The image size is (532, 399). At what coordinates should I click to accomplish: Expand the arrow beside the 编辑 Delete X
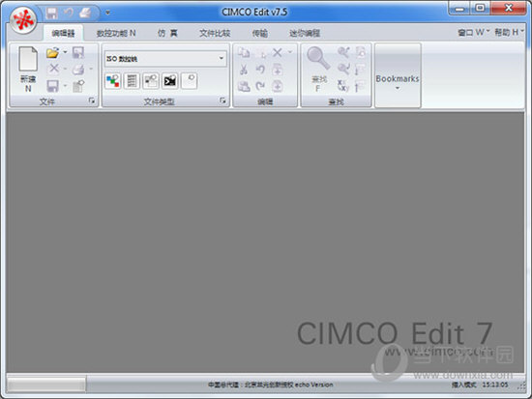click(x=290, y=52)
